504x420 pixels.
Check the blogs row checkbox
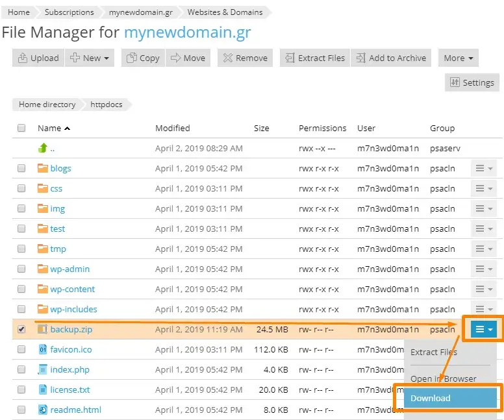pyautogui.click(x=21, y=168)
